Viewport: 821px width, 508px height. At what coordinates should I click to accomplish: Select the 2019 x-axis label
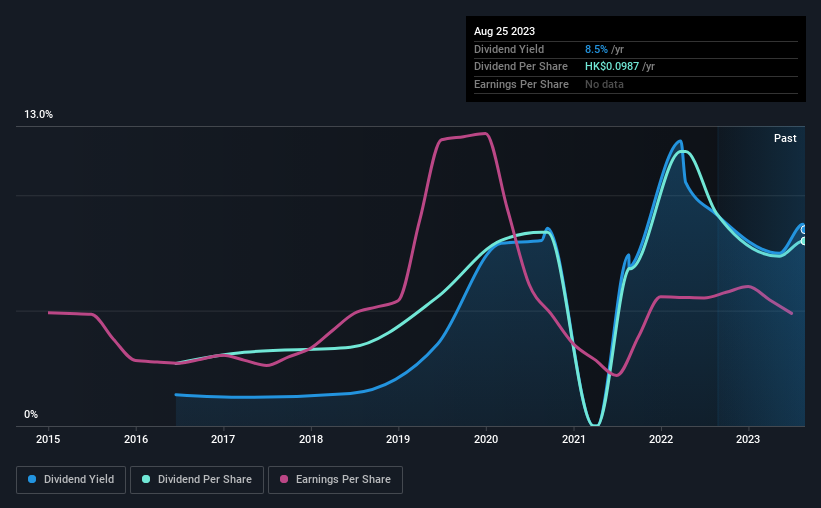click(x=398, y=439)
